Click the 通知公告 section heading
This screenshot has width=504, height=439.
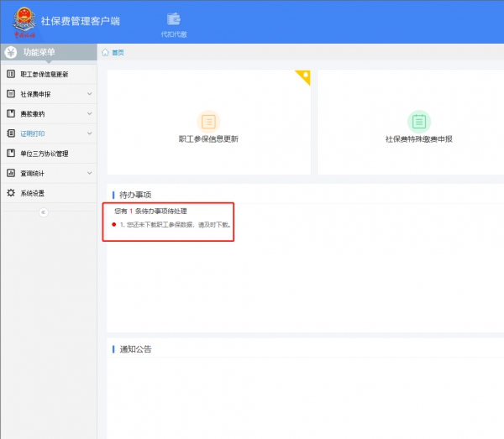click(x=135, y=349)
